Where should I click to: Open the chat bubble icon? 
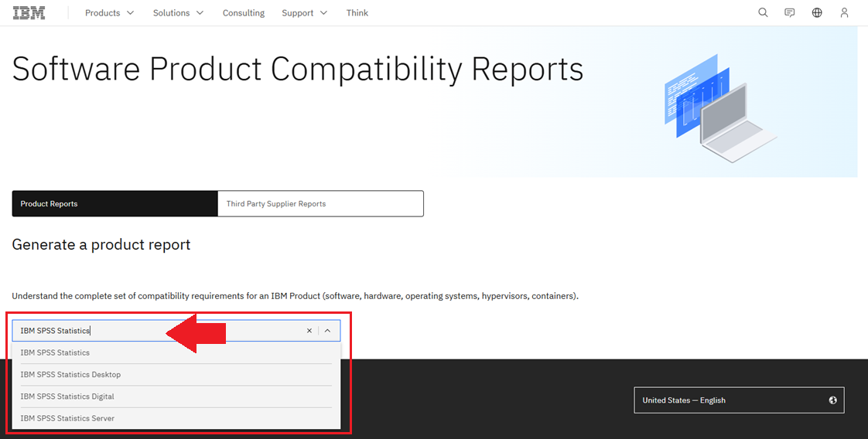pos(790,12)
